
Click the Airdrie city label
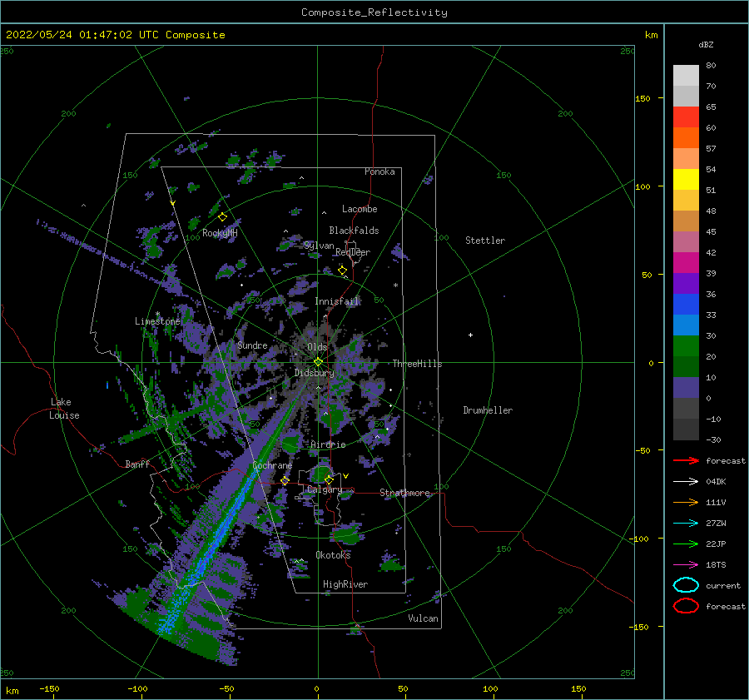pyautogui.click(x=328, y=444)
